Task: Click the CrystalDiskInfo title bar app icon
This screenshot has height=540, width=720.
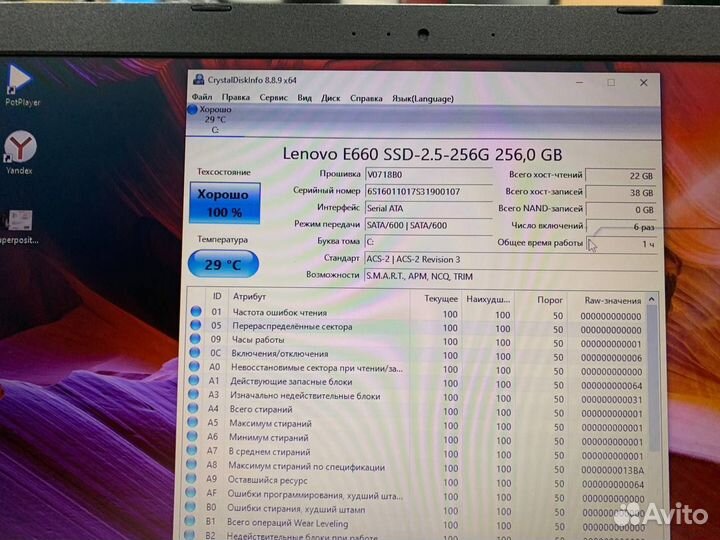Action: [198, 79]
